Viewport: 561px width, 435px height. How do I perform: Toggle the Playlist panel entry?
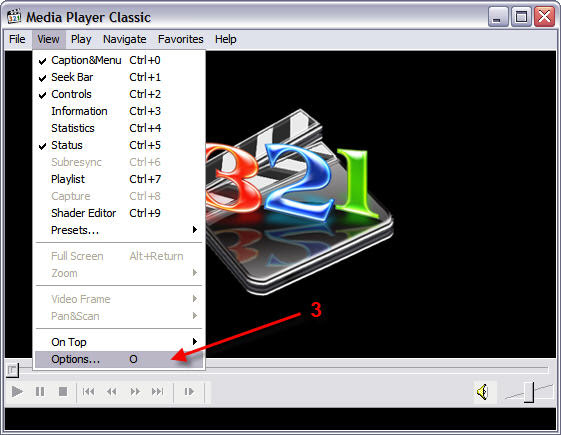coord(119,179)
